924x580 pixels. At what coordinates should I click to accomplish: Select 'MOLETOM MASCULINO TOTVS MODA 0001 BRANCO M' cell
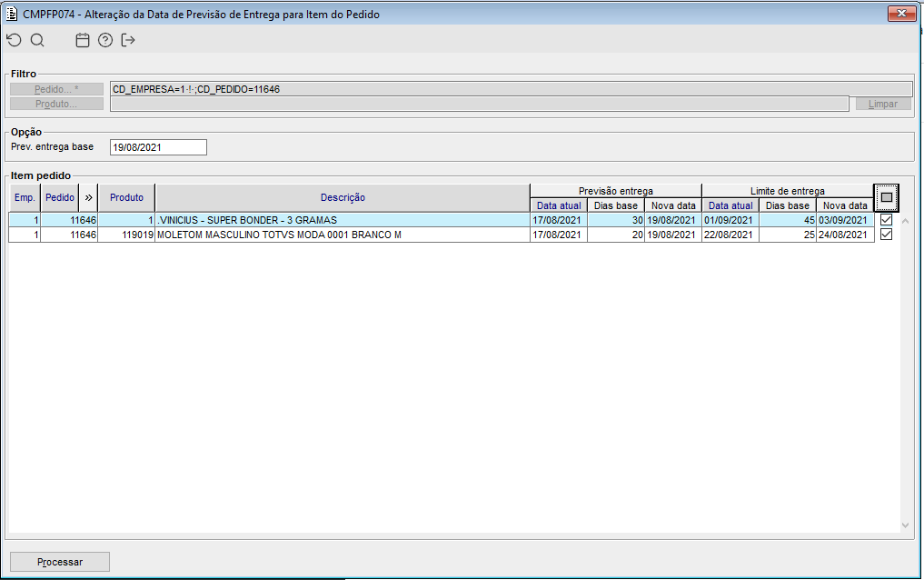[x=343, y=235]
